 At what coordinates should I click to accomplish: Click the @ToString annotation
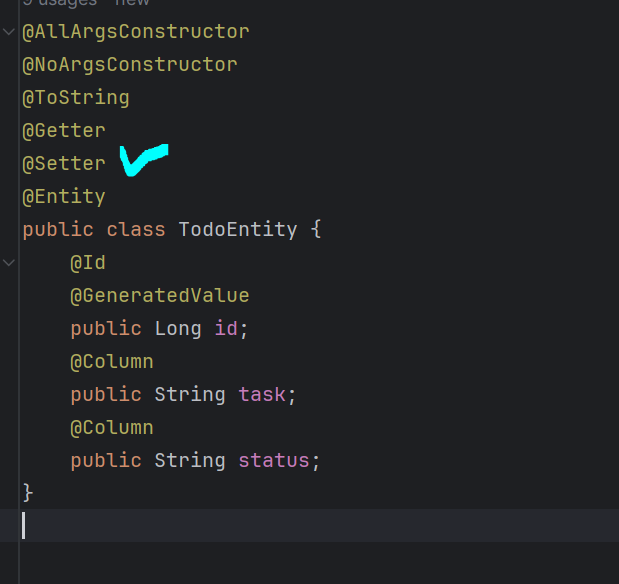76,98
